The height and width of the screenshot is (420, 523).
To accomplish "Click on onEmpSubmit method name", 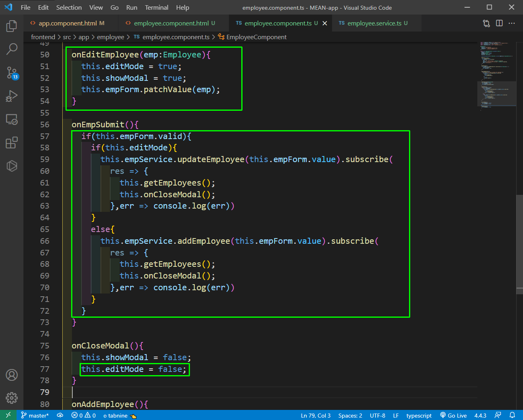I will 98,125.
